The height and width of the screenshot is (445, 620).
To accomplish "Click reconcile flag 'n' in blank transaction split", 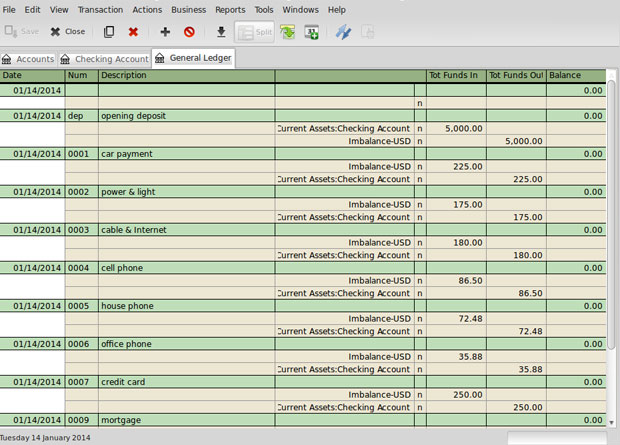I will [x=420, y=103].
